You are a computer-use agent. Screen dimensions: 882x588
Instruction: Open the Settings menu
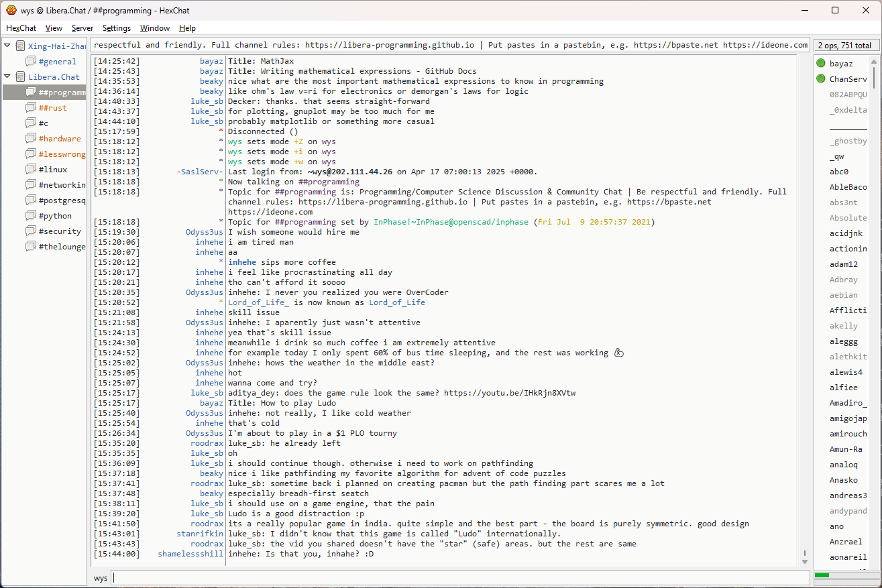(117, 28)
